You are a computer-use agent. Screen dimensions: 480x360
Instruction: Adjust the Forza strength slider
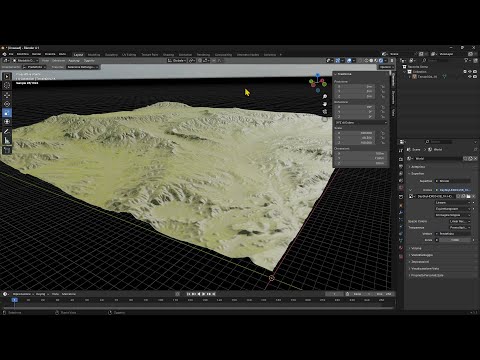455,240
